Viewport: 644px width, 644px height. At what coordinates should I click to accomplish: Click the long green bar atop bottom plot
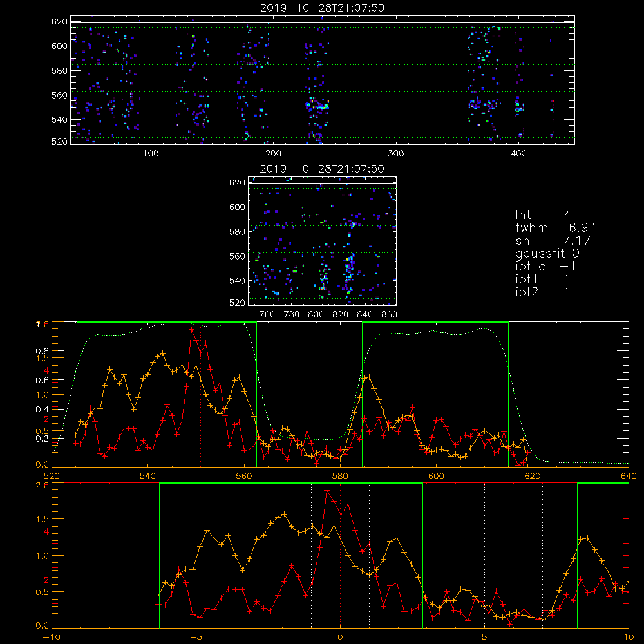[291, 484]
